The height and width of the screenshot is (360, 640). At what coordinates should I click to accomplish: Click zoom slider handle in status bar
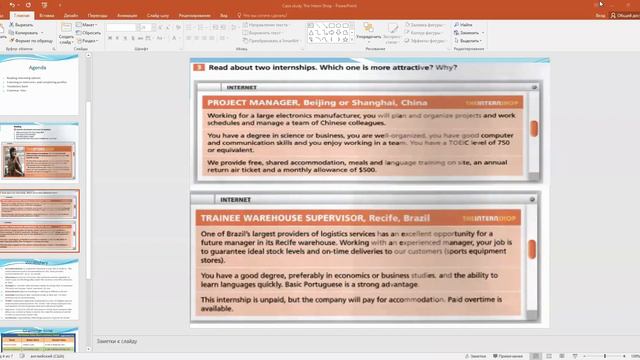coord(605,356)
